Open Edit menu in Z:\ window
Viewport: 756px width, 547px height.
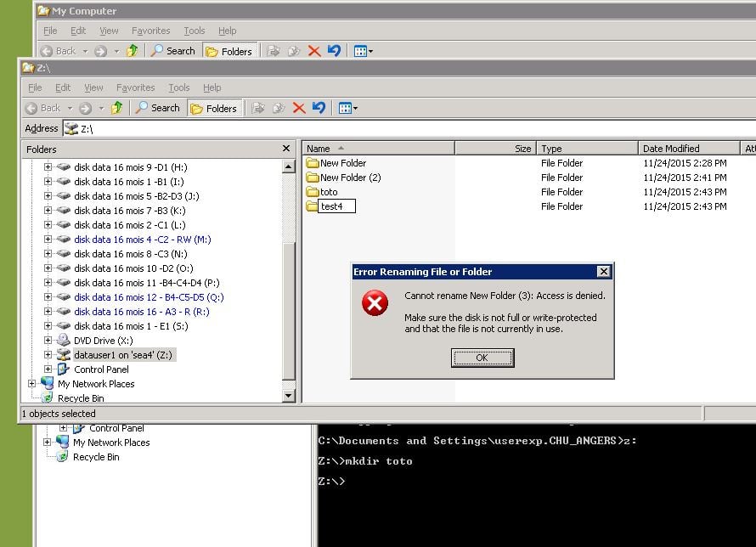(x=63, y=87)
